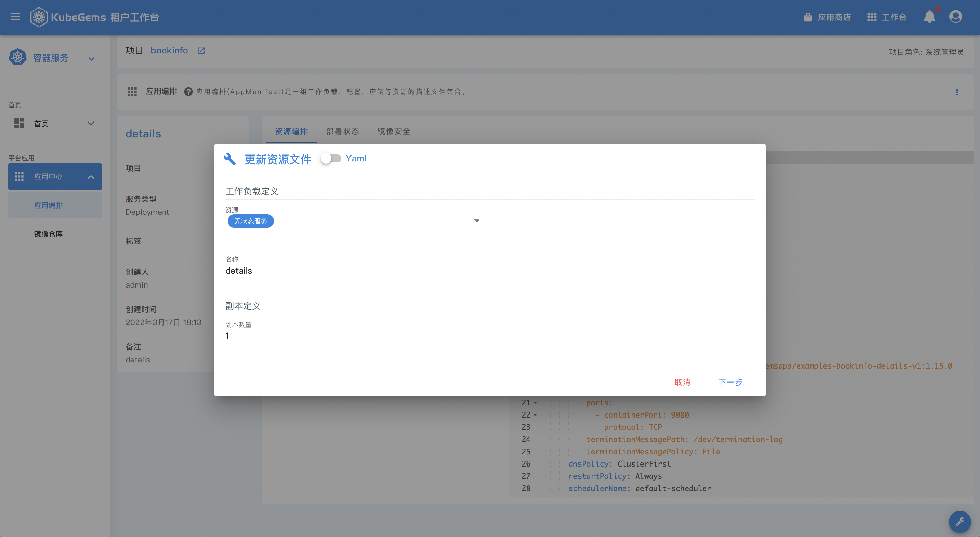Image resolution: width=980 pixels, height=537 pixels.
Task: Click the 应用中心 apps grid icon
Action: coord(19,176)
